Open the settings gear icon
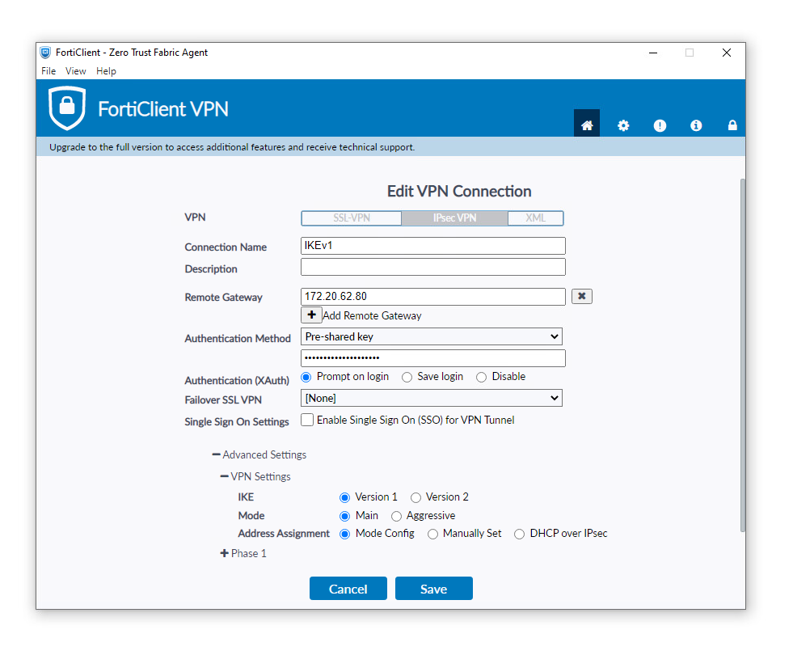The width and height of the screenshot is (793, 672). pyautogui.click(x=623, y=125)
